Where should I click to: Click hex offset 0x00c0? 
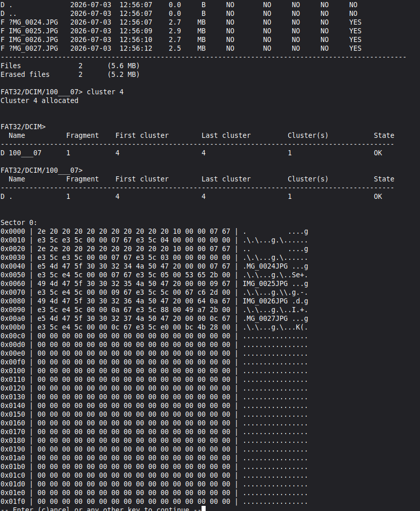(x=13, y=336)
